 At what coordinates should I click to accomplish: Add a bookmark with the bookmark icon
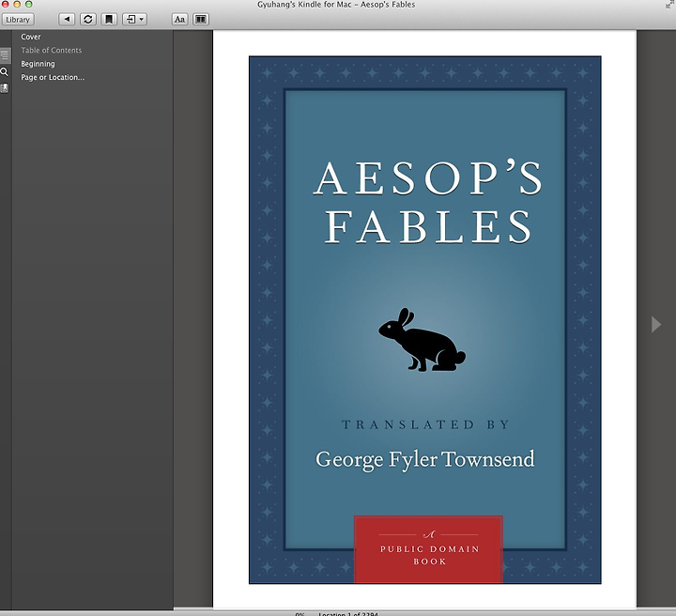coord(109,20)
